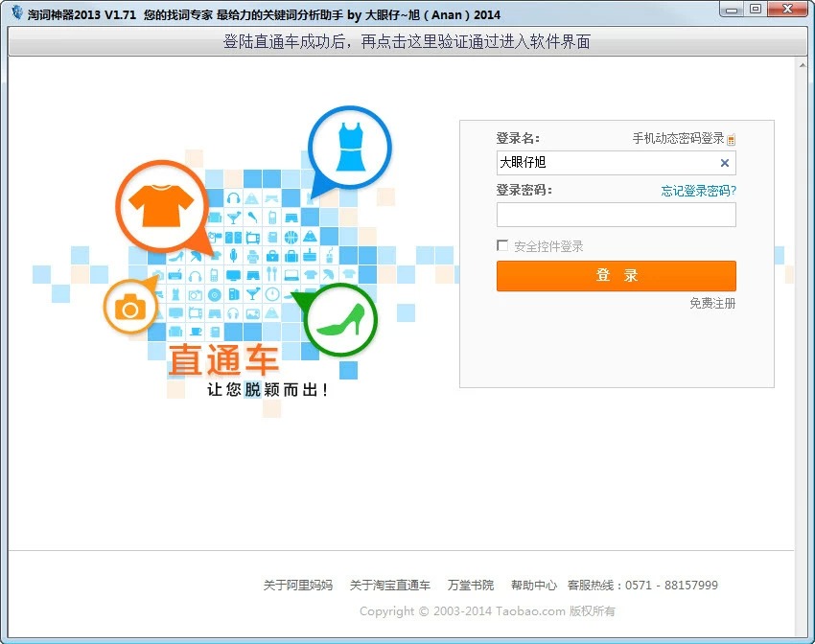The width and height of the screenshot is (815, 644).
Task: Click the orange T-shirt bubble icon
Action: click(x=162, y=206)
